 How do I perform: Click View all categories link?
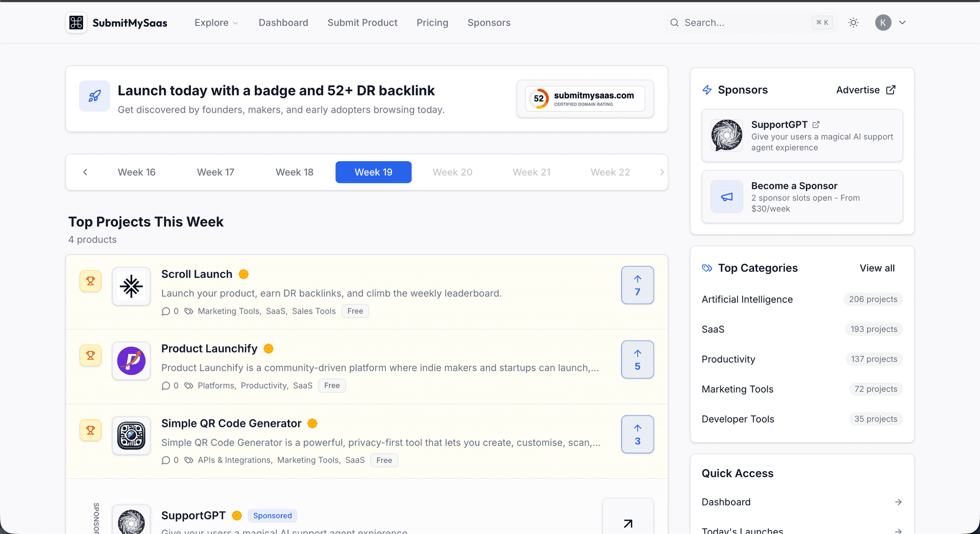click(877, 268)
